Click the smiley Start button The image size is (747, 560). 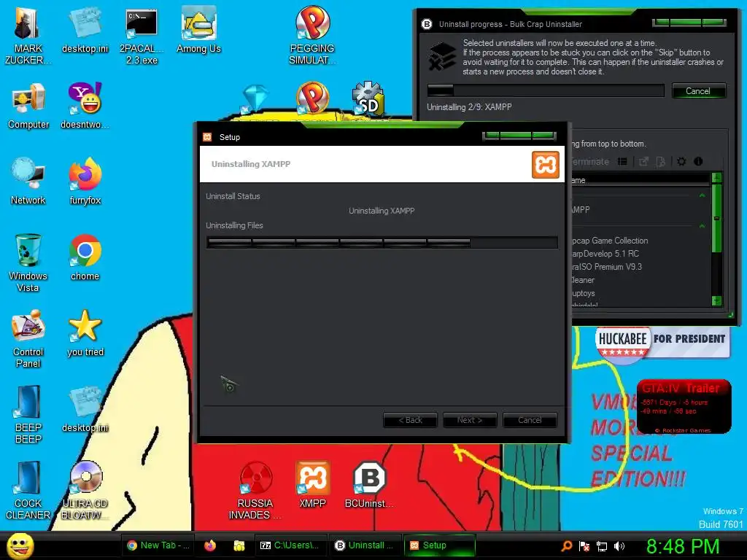point(20,545)
